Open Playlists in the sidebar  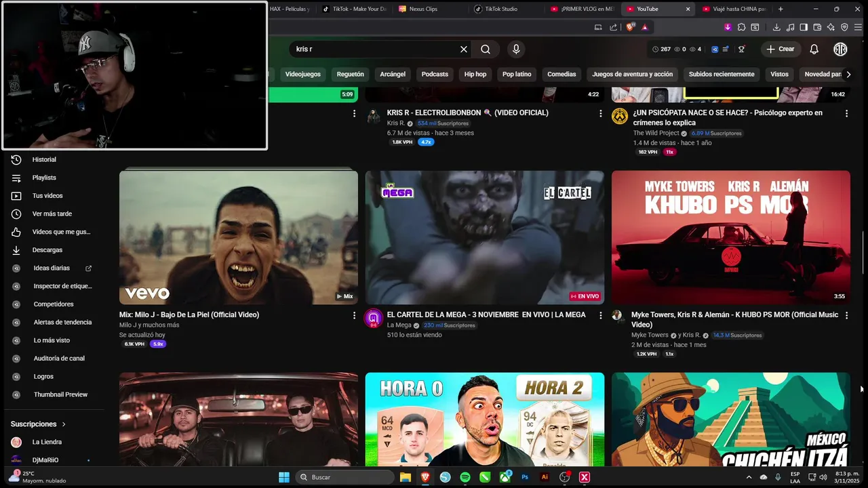click(x=54, y=178)
